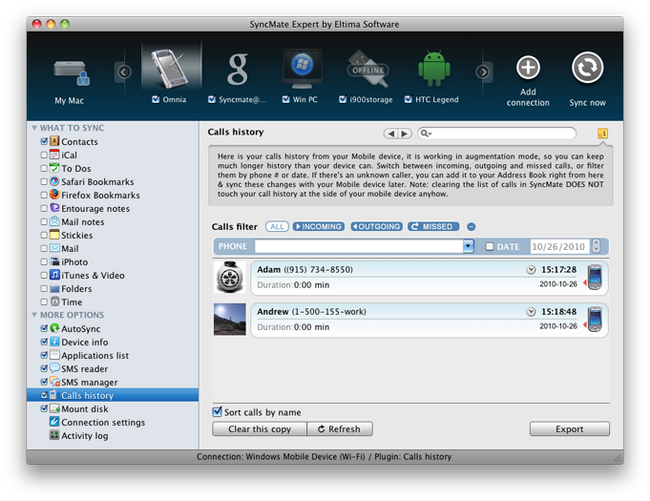Select the HTC Legend Android icon
Viewport: 650px width, 501px height.
[x=434, y=69]
